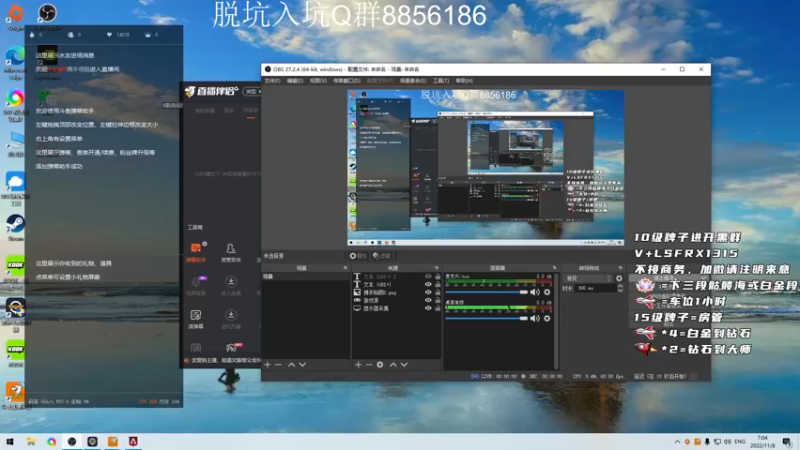Hide the png image source
The width and height of the screenshot is (800, 450).
428,292
